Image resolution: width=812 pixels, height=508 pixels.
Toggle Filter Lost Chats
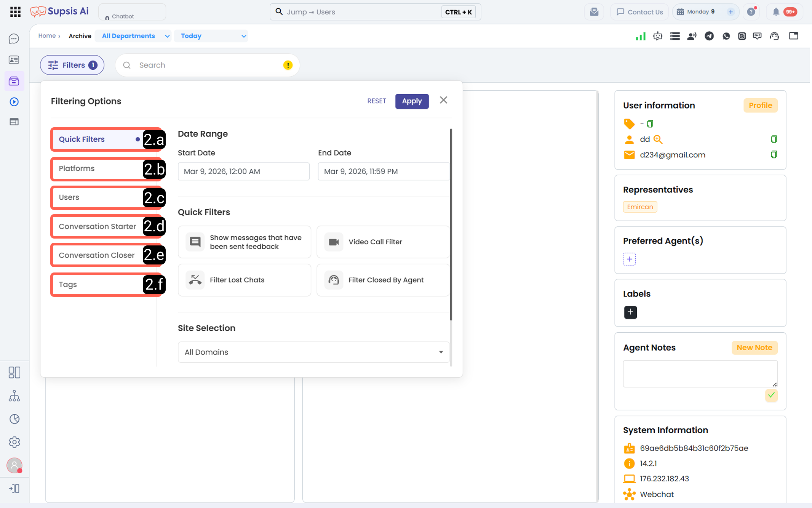pos(245,280)
